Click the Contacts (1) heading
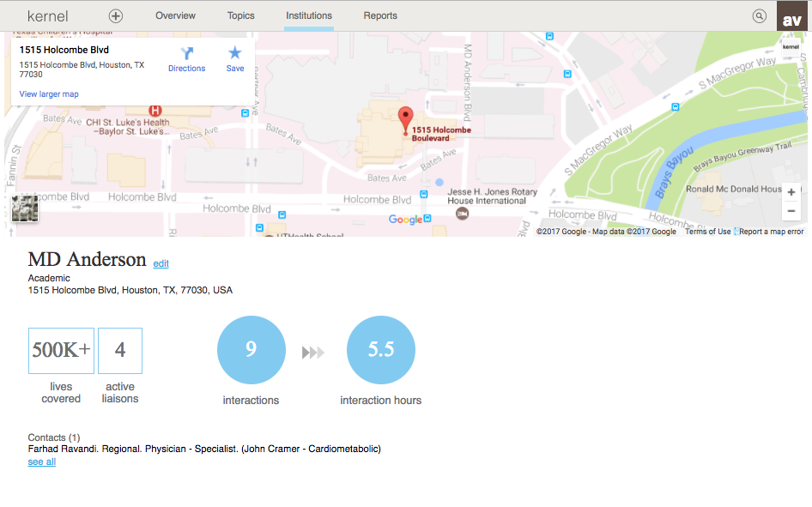Viewport: 812px width, 507px height. tap(54, 438)
